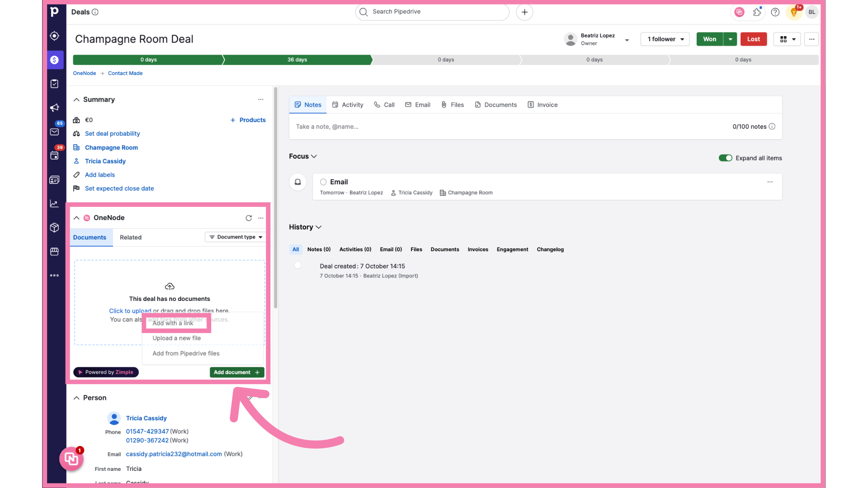
Task: Switch to the Invoice tab
Action: (542, 105)
